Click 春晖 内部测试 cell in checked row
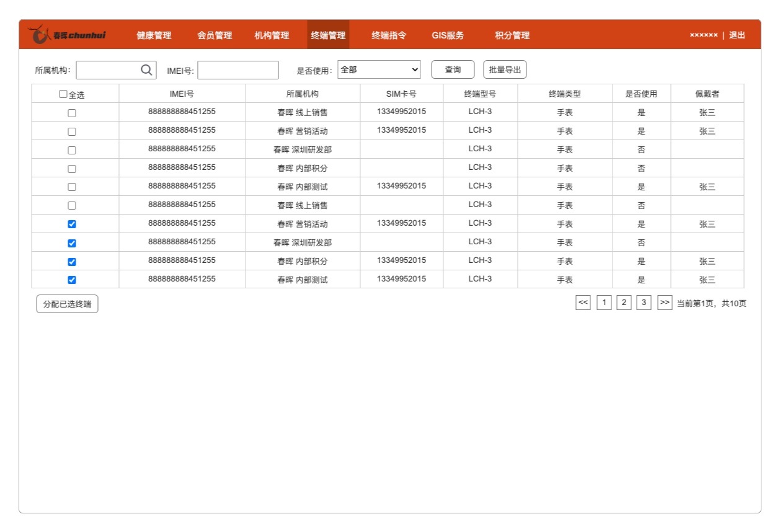 303,280
